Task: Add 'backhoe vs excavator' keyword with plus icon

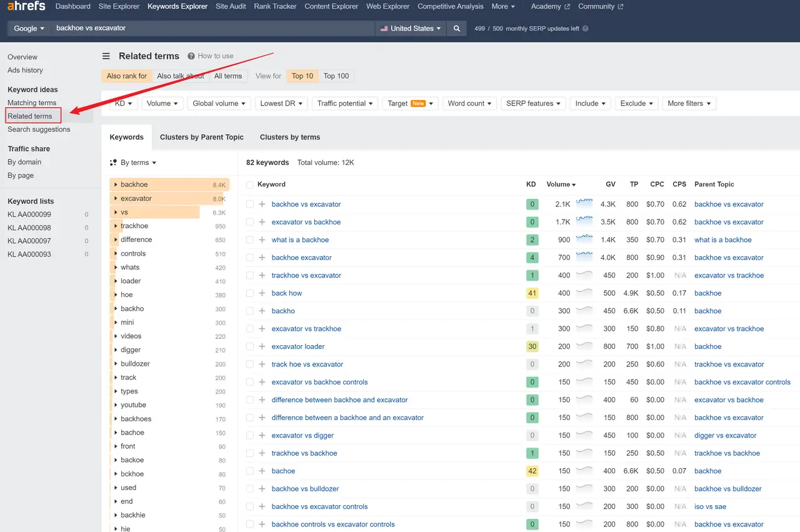Action: pos(262,204)
